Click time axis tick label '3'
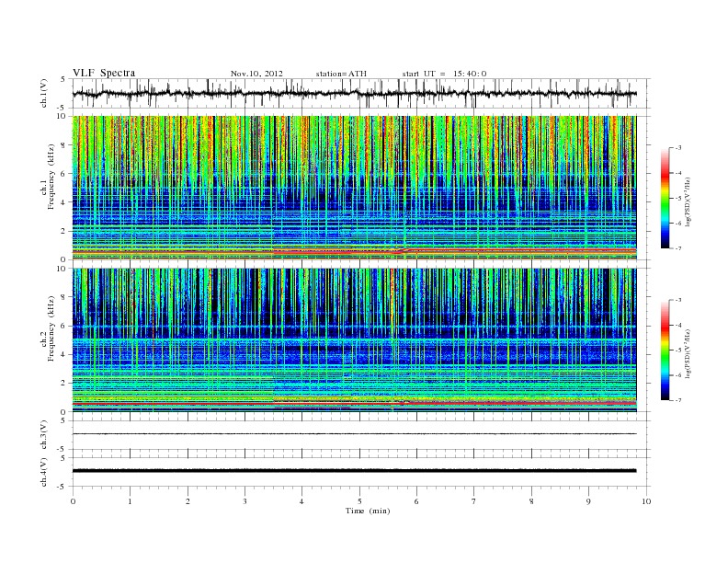Image resolution: width=728 pixels, height=563 pixels. click(x=245, y=501)
